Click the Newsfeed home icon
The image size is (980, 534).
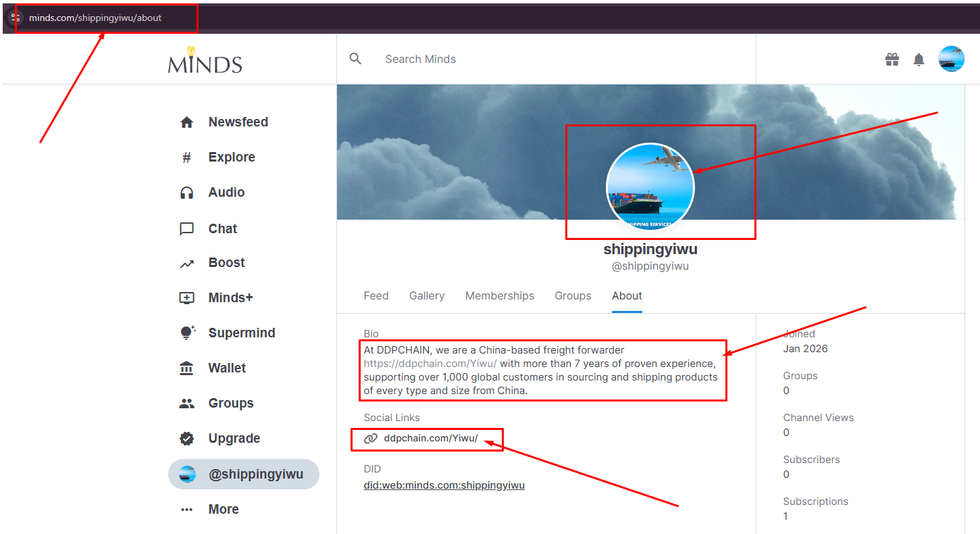click(x=187, y=122)
